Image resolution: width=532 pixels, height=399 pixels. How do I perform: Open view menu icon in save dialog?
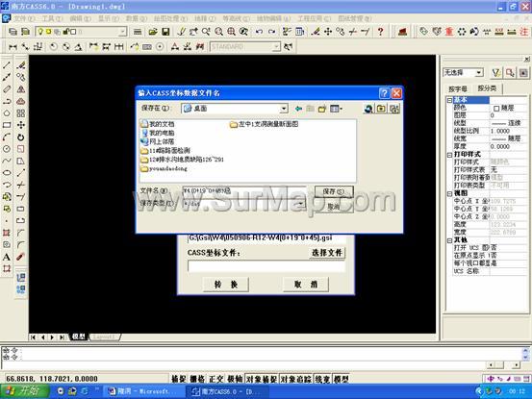pyautogui.click(x=336, y=109)
